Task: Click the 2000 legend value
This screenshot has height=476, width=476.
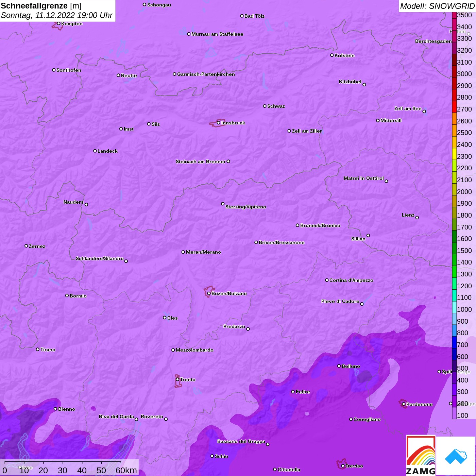Action: (x=464, y=192)
